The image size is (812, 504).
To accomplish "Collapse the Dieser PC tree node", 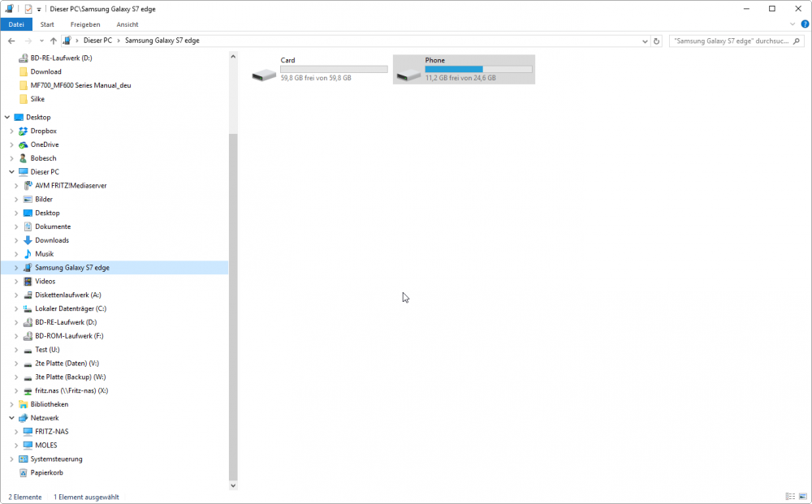I will 11,172.
